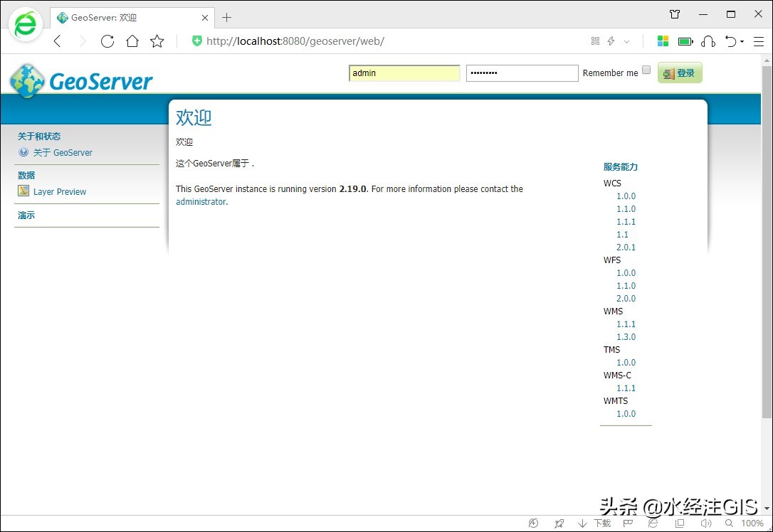Open WCS 2.0.1 capabilities link
Viewport: 773px width, 532px height.
click(x=626, y=248)
